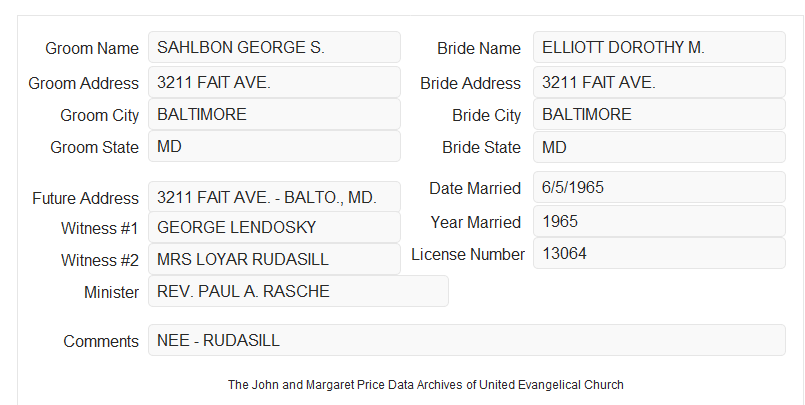Focus the Groom State MD field
The width and height of the screenshot is (805, 405).
pyautogui.click(x=274, y=146)
